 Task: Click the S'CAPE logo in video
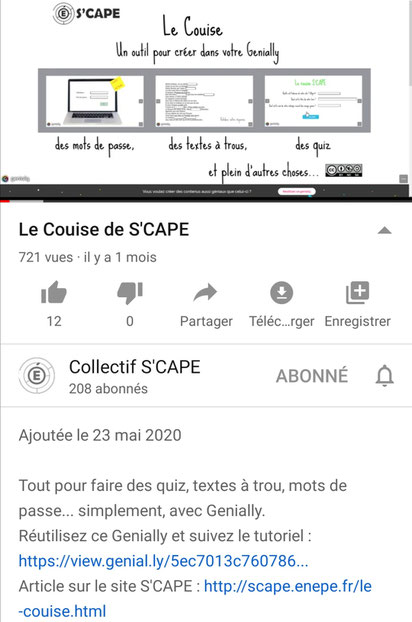click(x=86, y=13)
